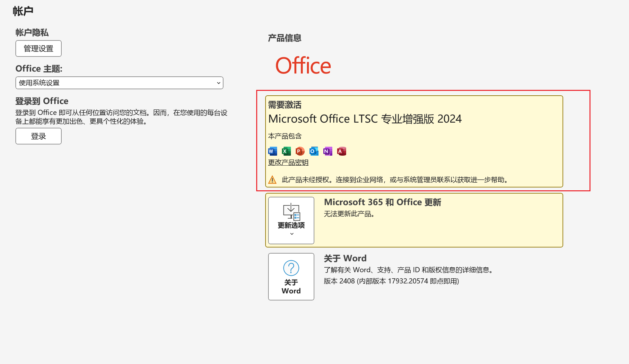This screenshot has width=629, height=364.
Task: Click the update options download icon
Action: pos(291,212)
